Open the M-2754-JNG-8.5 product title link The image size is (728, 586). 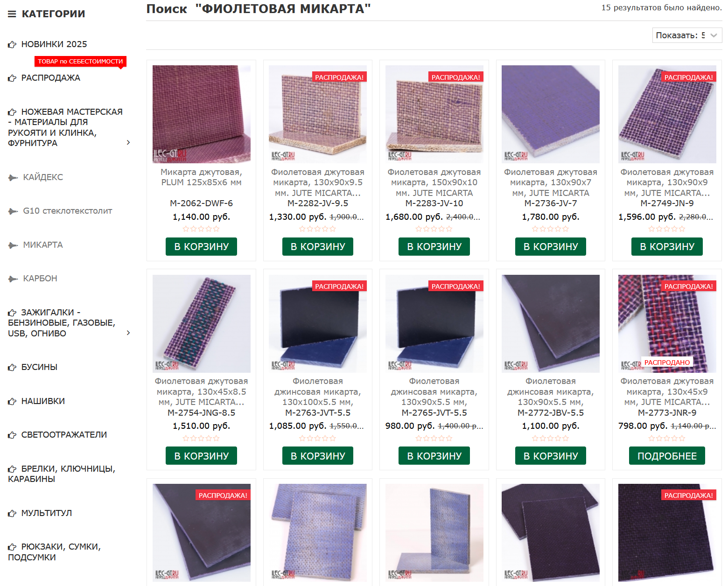click(201, 391)
